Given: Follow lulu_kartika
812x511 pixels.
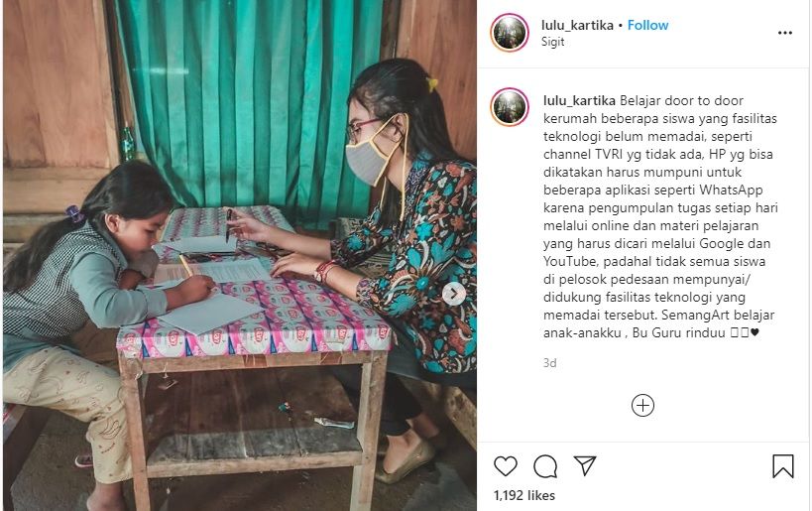Looking at the screenshot, I should pyautogui.click(x=647, y=25).
